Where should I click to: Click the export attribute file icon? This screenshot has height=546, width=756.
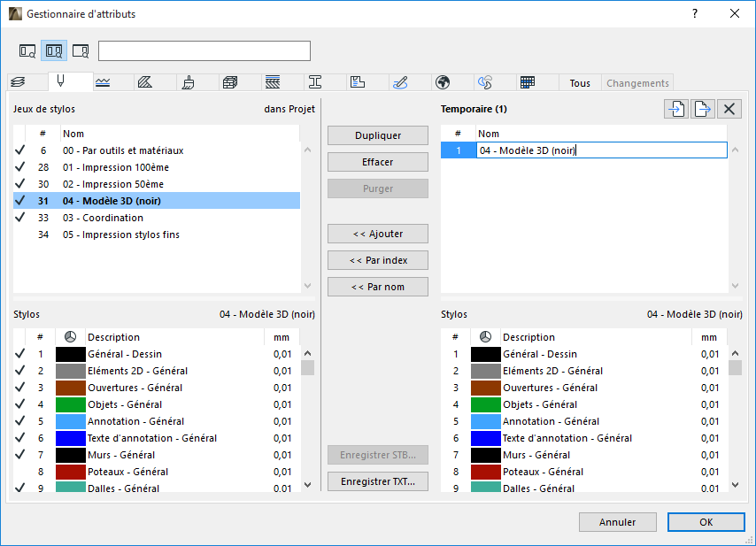click(x=703, y=109)
